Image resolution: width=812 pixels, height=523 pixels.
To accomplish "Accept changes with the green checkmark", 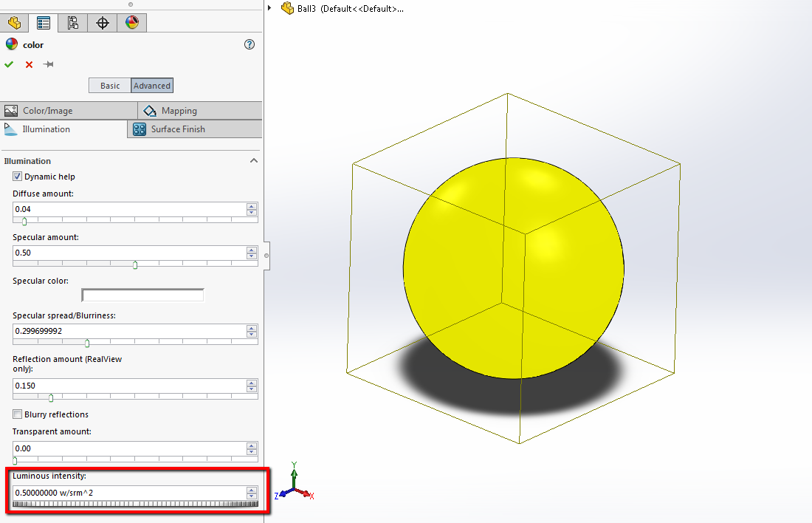I will pyautogui.click(x=9, y=64).
